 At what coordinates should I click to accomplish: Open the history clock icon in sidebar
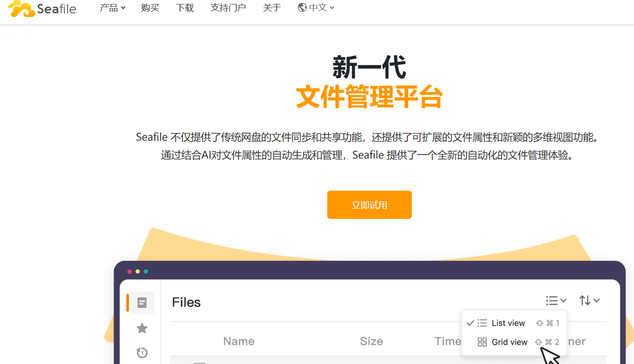[142, 353]
